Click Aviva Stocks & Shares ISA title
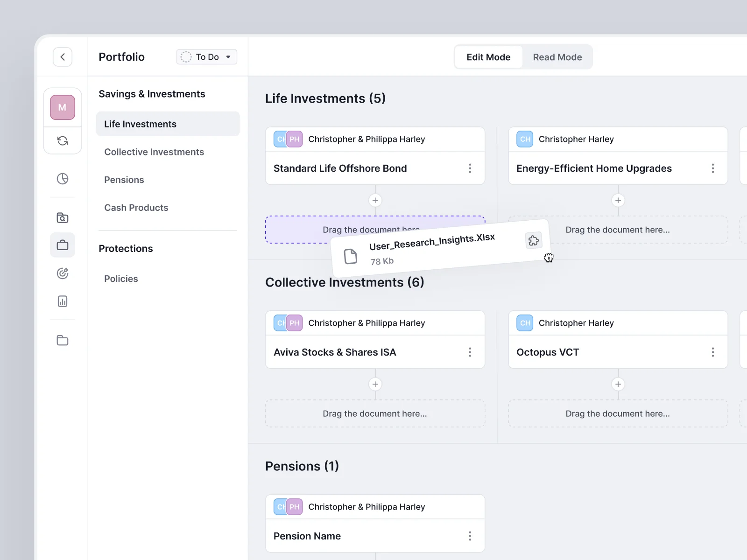The height and width of the screenshot is (560, 747). 335,352
